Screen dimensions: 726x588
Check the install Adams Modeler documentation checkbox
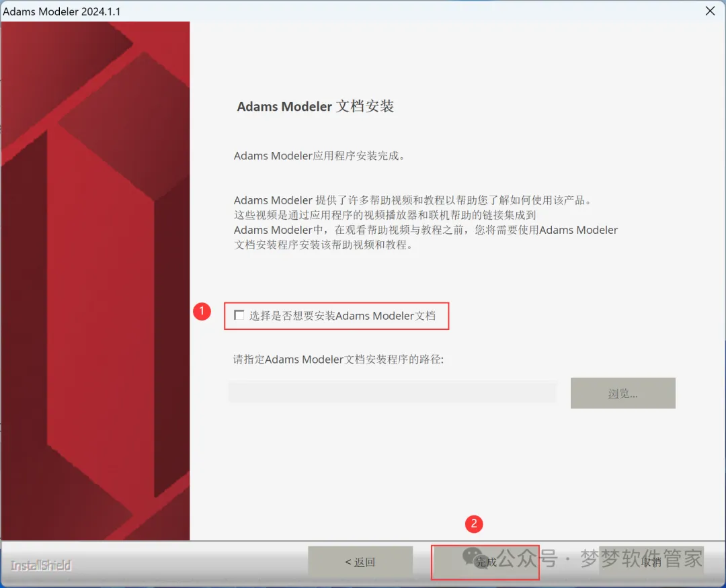pos(239,315)
